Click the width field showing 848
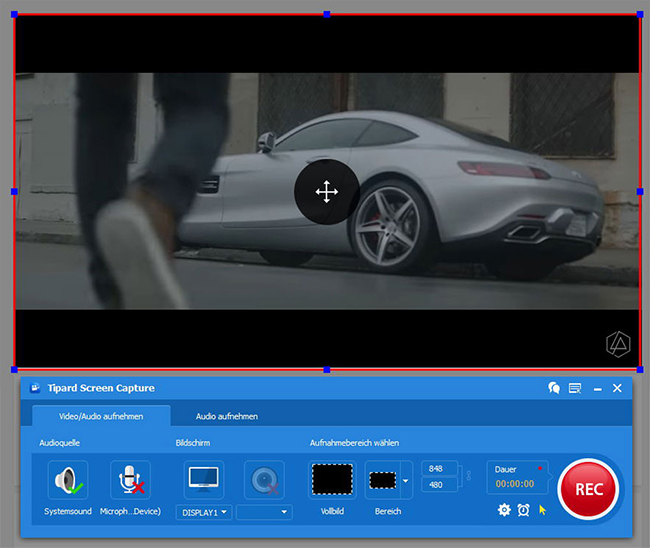 pyautogui.click(x=436, y=468)
